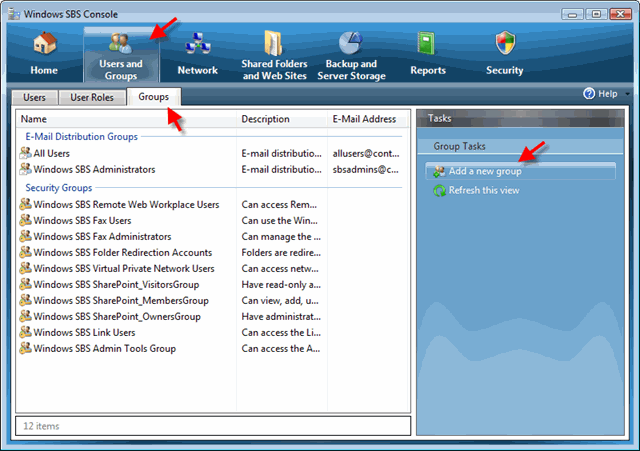
Task: Click the Help question mark icon
Action: [589, 93]
